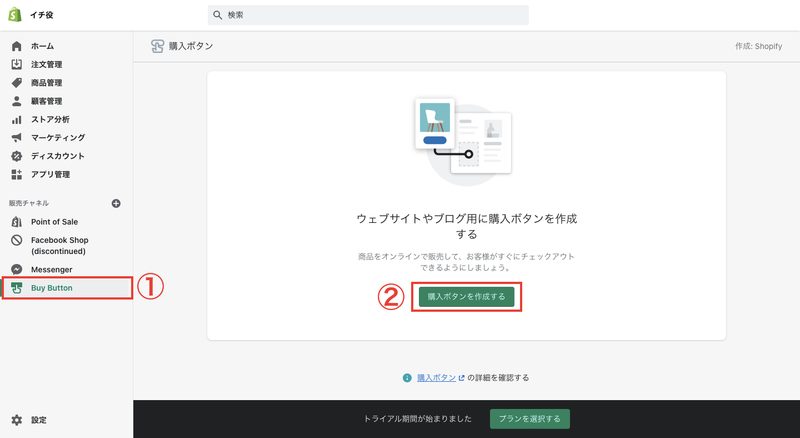
Task: Click the 顧客管理 person icon
Action: tap(17, 101)
